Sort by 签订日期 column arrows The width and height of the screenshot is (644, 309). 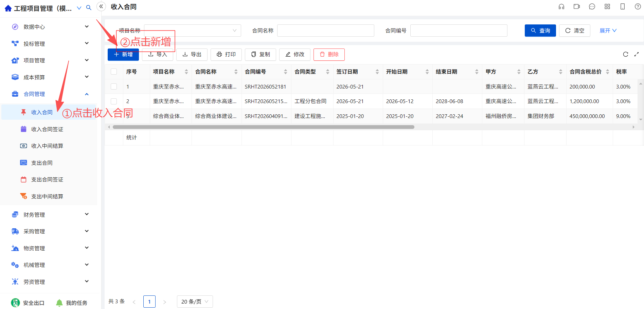point(377,72)
